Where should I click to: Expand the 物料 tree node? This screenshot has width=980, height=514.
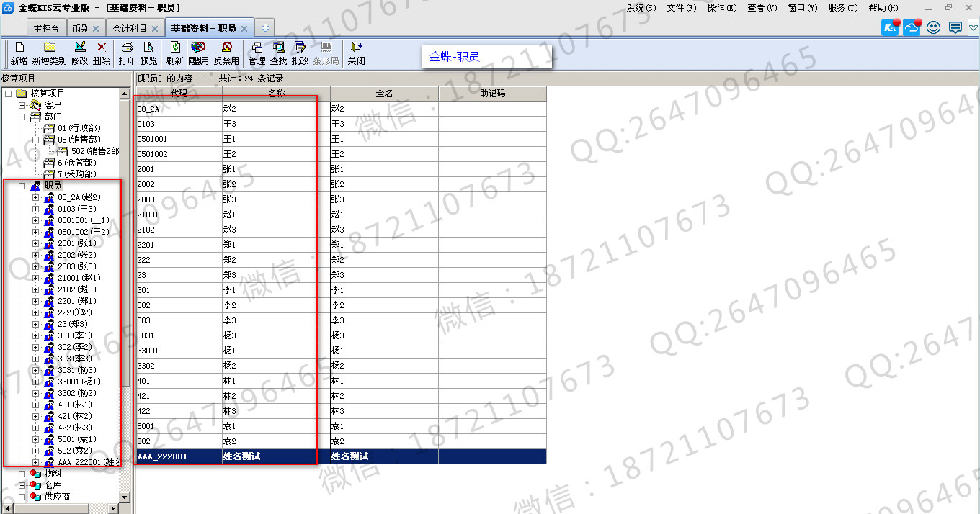[x=22, y=474]
